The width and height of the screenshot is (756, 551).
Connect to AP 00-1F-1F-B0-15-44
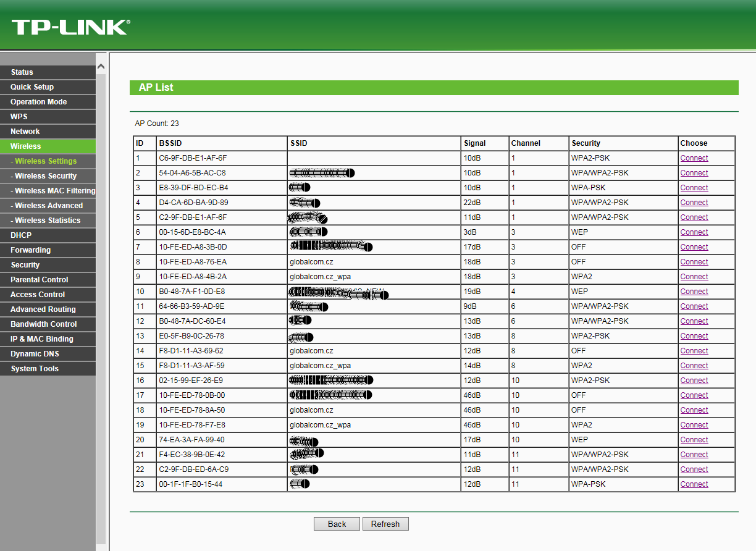[694, 484]
